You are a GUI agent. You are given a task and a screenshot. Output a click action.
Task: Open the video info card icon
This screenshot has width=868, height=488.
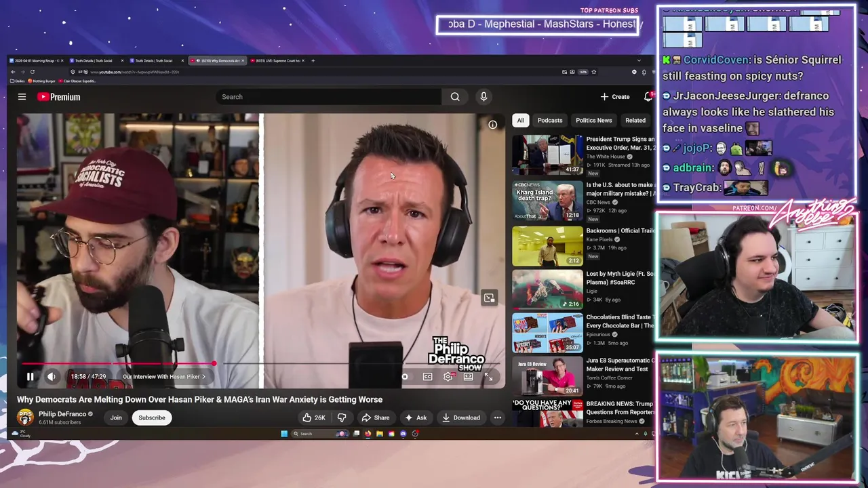[x=493, y=125]
